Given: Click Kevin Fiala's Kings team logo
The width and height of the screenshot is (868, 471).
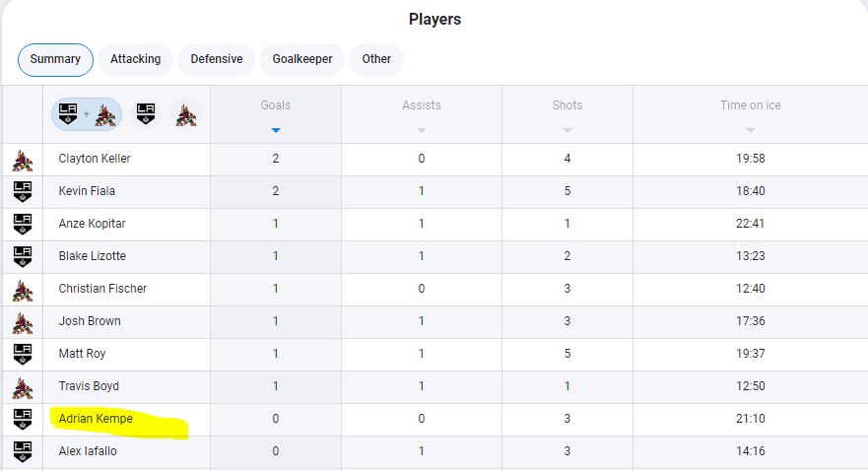Looking at the screenshot, I should point(22,191).
